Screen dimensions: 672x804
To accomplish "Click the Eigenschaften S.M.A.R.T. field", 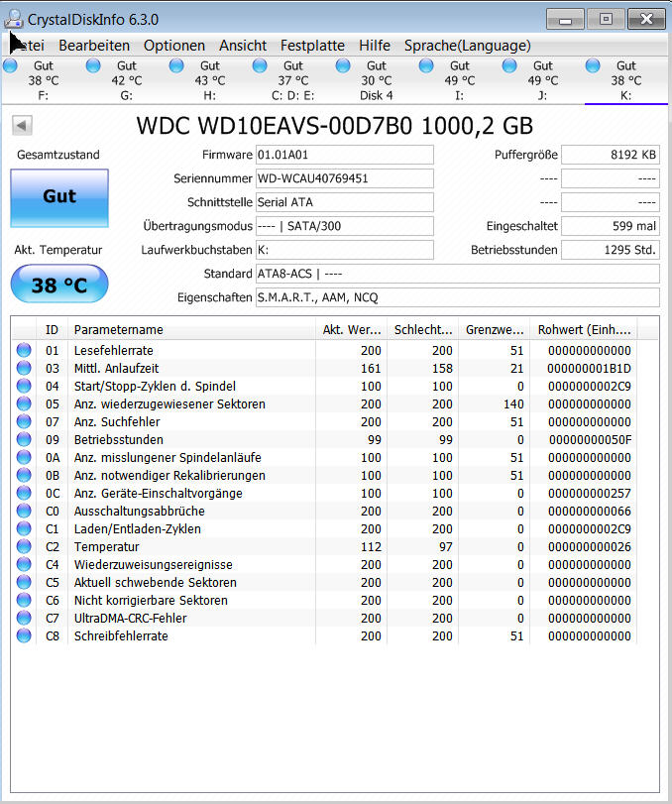I will [x=457, y=297].
